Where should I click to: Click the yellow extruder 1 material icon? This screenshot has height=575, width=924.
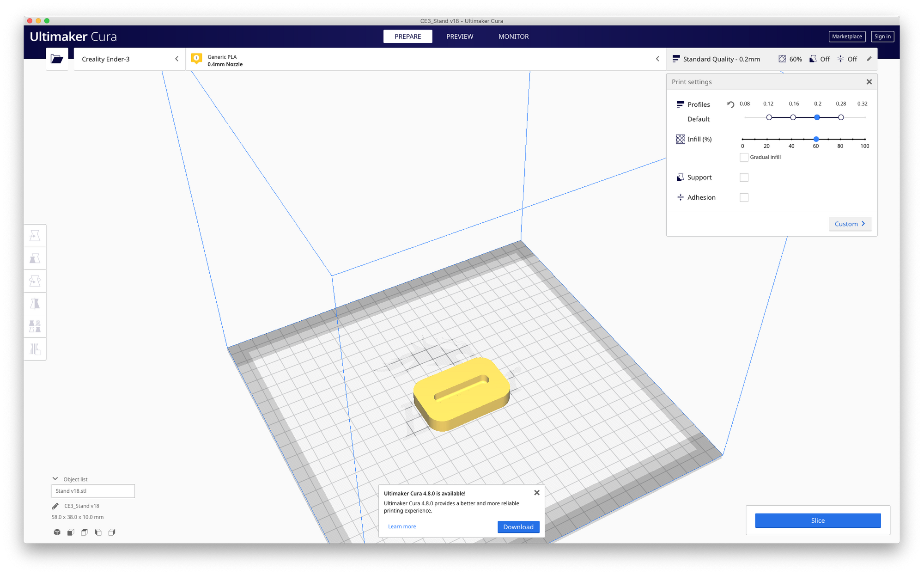coord(196,59)
